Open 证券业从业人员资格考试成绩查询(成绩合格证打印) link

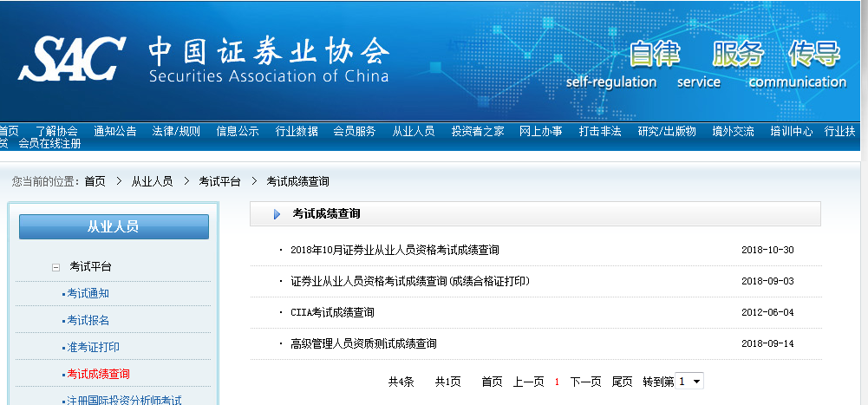(410, 282)
